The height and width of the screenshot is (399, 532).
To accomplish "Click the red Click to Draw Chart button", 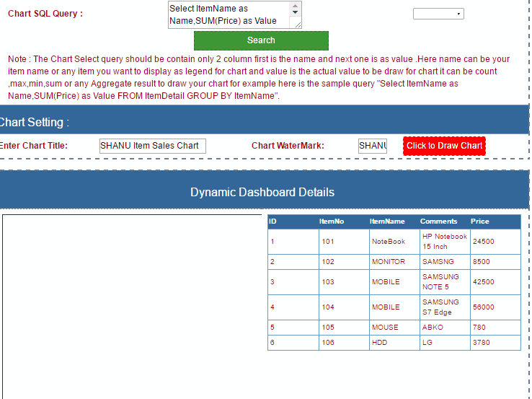I will pyautogui.click(x=444, y=146).
